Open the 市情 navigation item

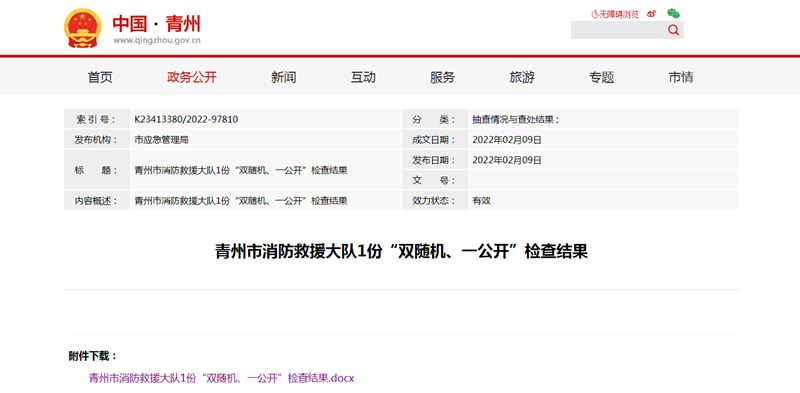pos(681,78)
